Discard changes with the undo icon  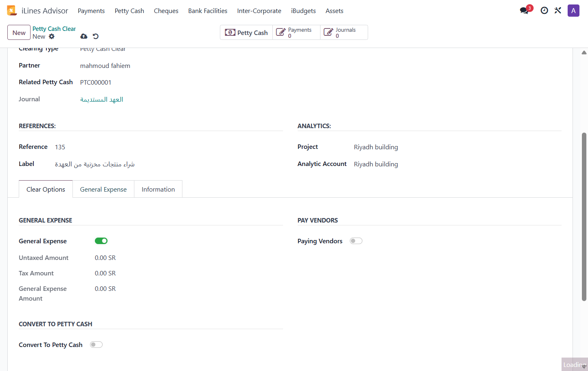(96, 36)
